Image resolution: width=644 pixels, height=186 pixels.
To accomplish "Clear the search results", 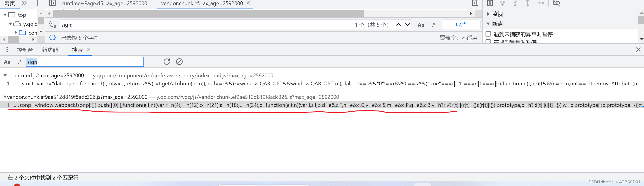I will [x=179, y=61].
